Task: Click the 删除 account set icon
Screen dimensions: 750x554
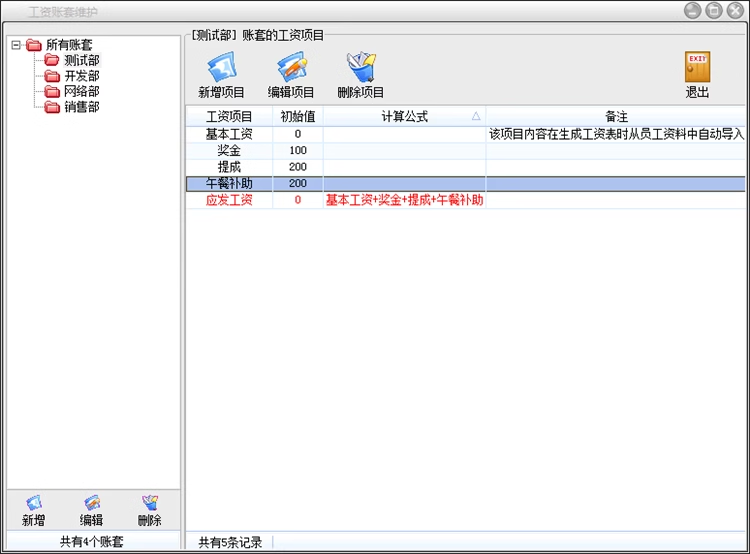Action: 150,503
